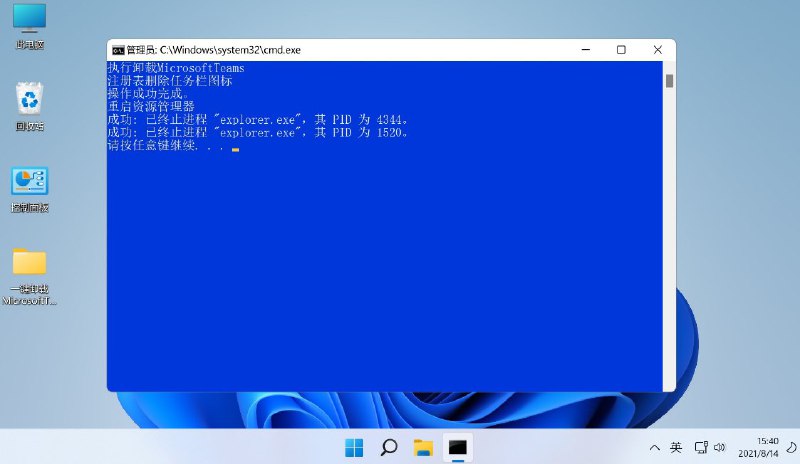Switch input language indicator 英
This screenshot has width=800, height=464.
click(x=676, y=448)
